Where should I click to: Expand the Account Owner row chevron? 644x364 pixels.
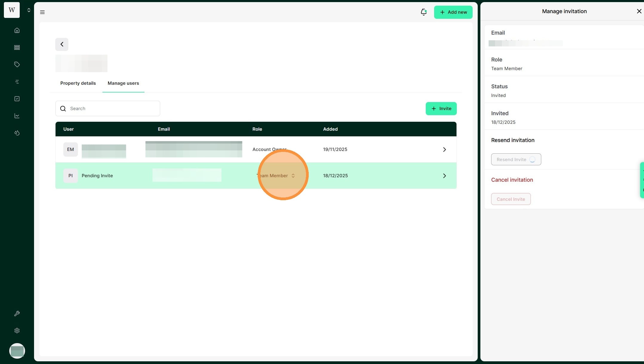point(444,149)
